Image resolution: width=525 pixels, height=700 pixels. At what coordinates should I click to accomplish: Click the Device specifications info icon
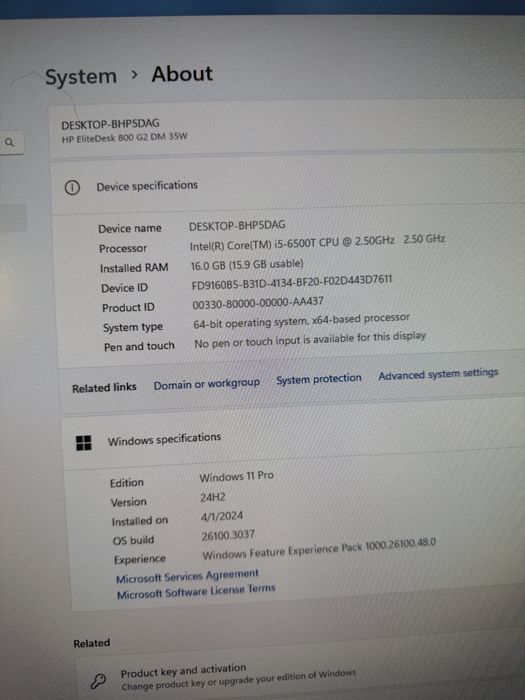72,188
